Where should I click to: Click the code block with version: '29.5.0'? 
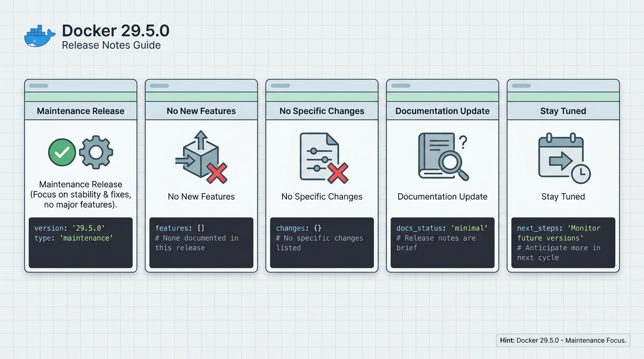(80, 243)
